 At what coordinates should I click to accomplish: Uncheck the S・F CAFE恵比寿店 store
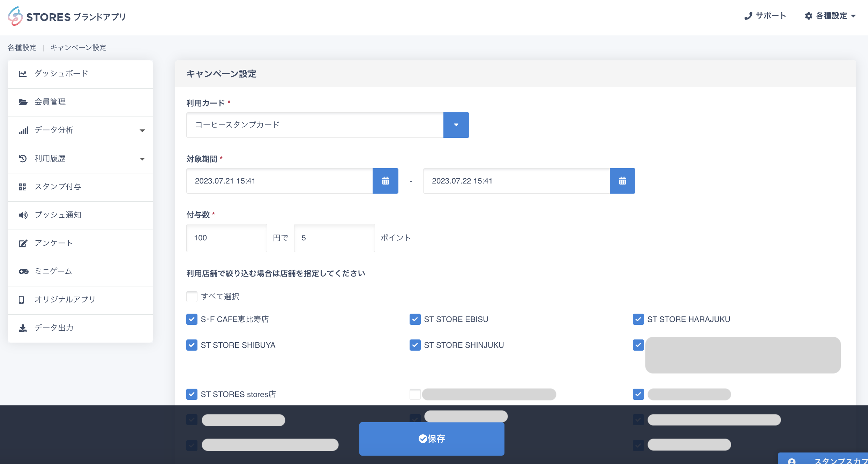[192, 319]
